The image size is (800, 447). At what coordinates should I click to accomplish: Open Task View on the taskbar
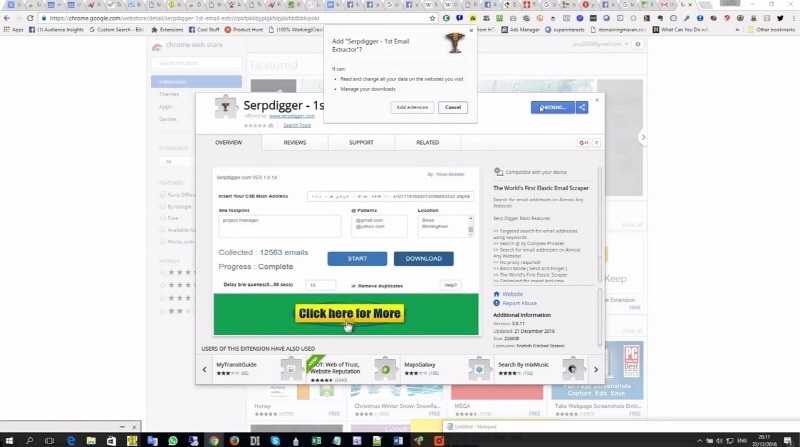(x=49, y=440)
